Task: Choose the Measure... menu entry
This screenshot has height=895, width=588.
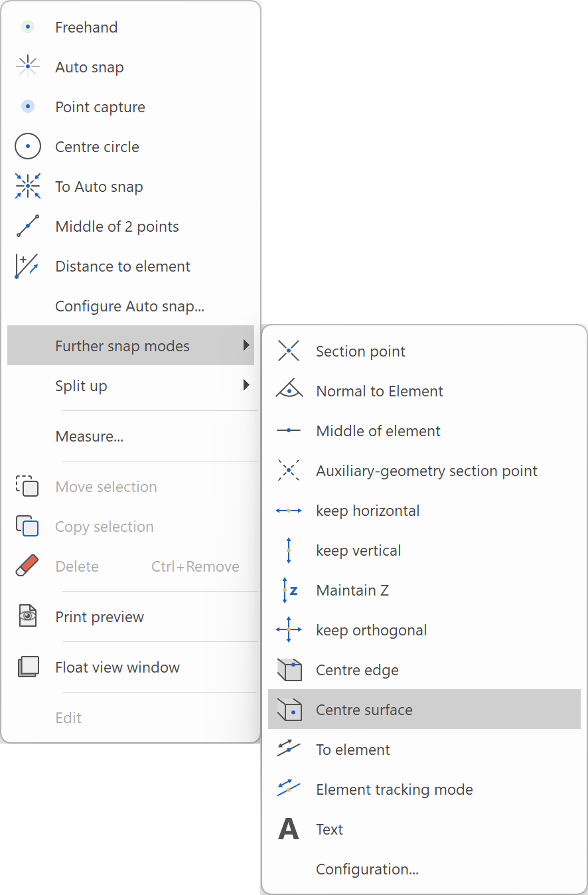Action: (90, 436)
